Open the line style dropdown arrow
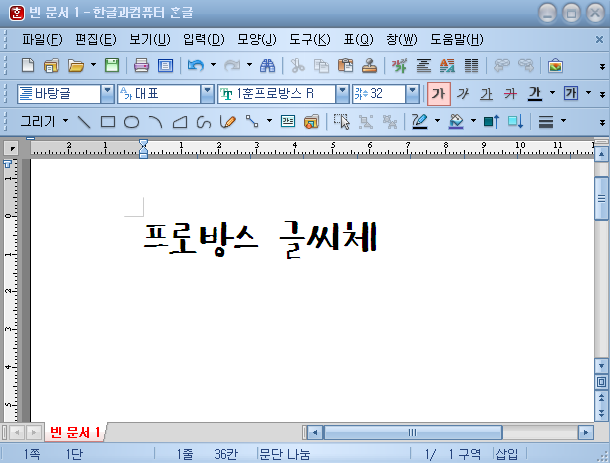610x463 pixels. pos(563,121)
